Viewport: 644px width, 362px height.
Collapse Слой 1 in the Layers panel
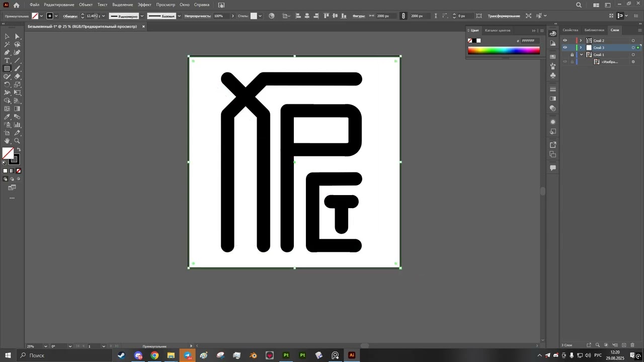click(581, 55)
